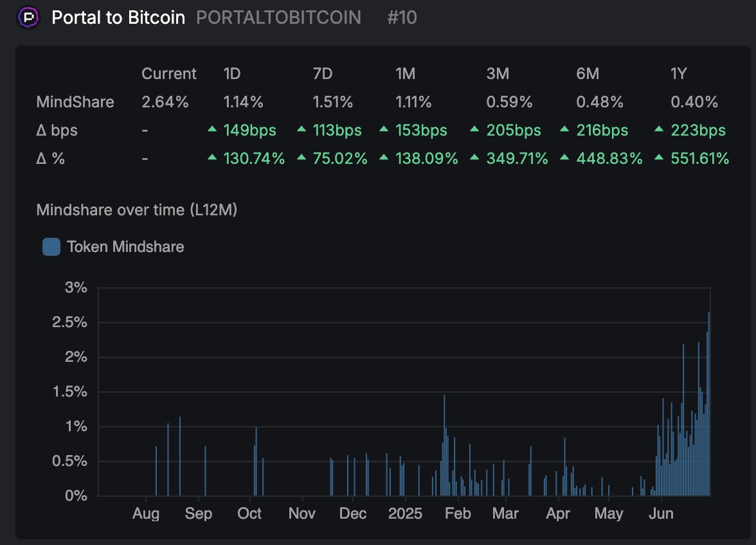Click the 113bps change value
Screen dimensions: 756x545
point(337,130)
